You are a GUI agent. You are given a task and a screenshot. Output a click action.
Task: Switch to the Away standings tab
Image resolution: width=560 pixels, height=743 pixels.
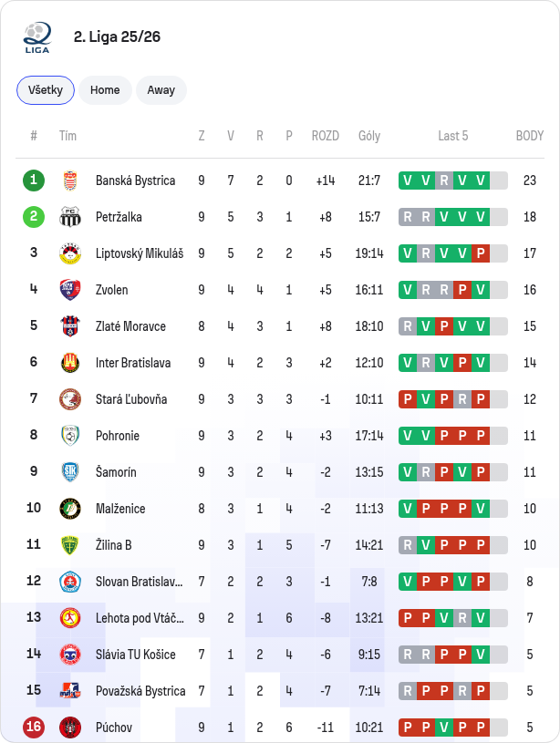(x=161, y=90)
